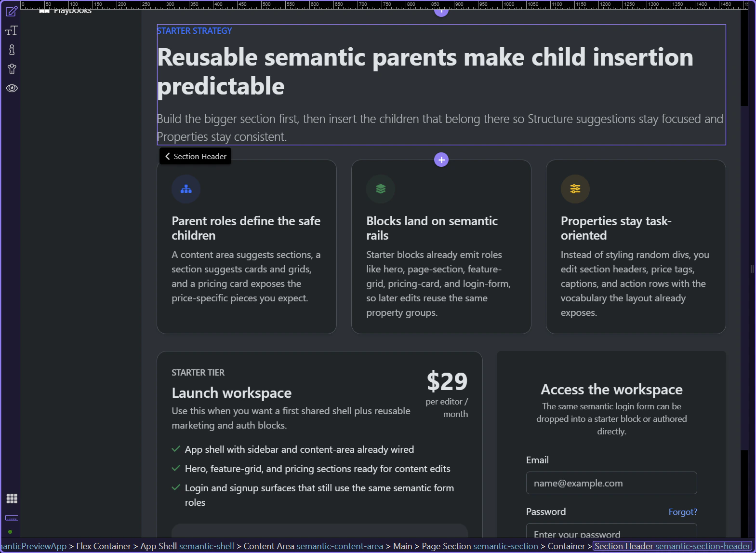Select App Shell semantic-shell breadcrumb item
756x553 pixels.
click(187, 546)
